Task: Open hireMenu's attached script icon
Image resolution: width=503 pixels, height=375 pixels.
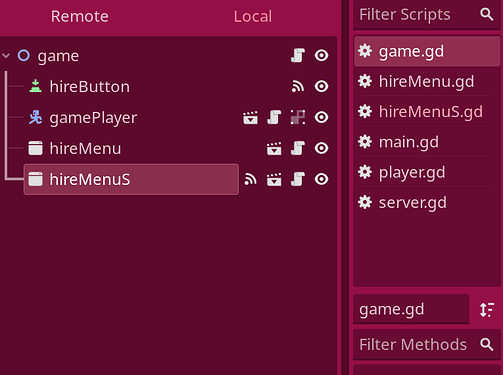Action: tap(298, 148)
